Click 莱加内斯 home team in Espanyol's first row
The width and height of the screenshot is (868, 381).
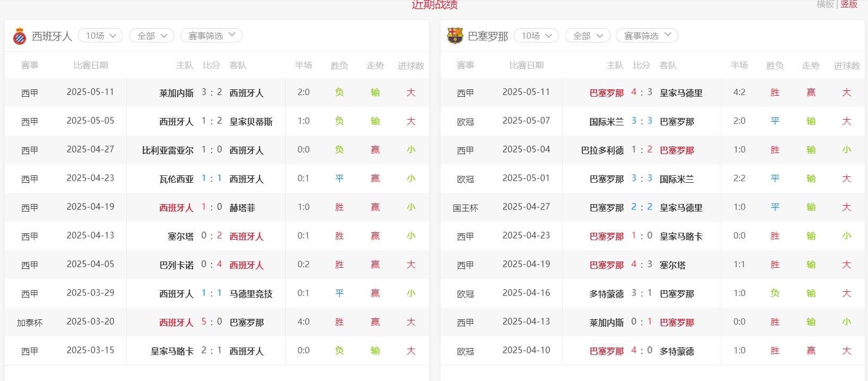(x=176, y=93)
